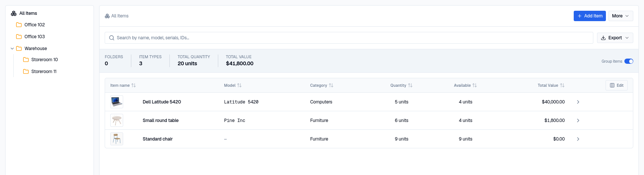Click the Standard chair item name
This screenshot has width=644, height=175.
158,139
